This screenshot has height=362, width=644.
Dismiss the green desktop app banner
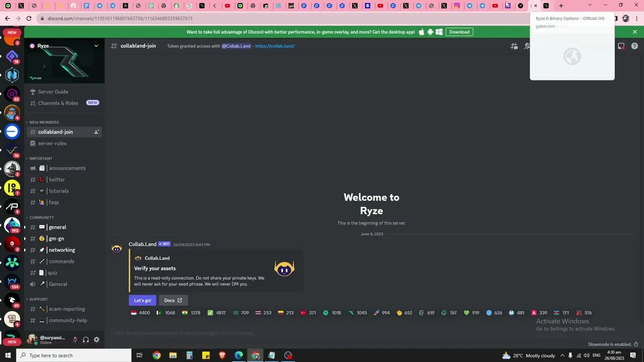tap(635, 32)
